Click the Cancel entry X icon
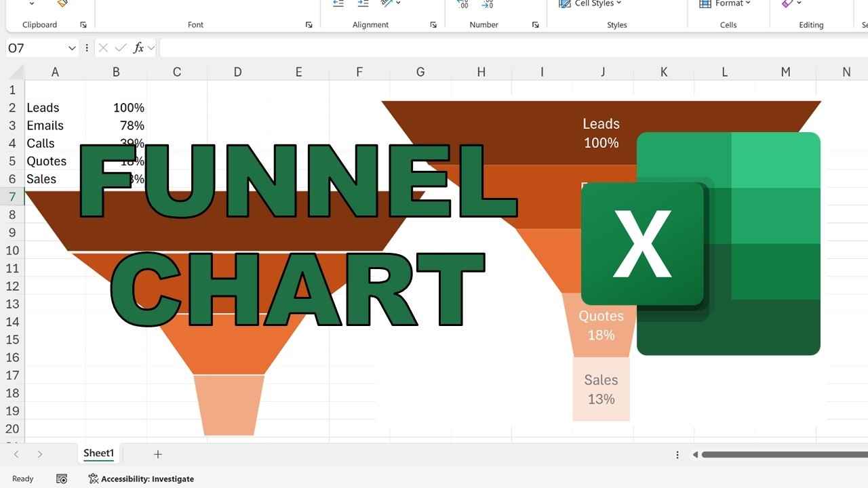Image resolution: width=868 pixels, height=488 pixels. pos(103,48)
